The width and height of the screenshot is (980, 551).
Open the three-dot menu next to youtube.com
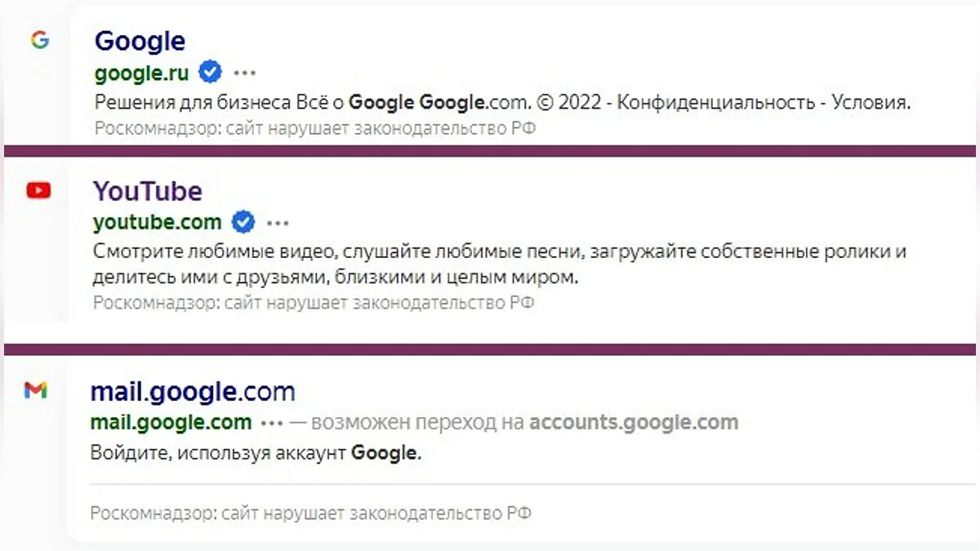[278, 222]
